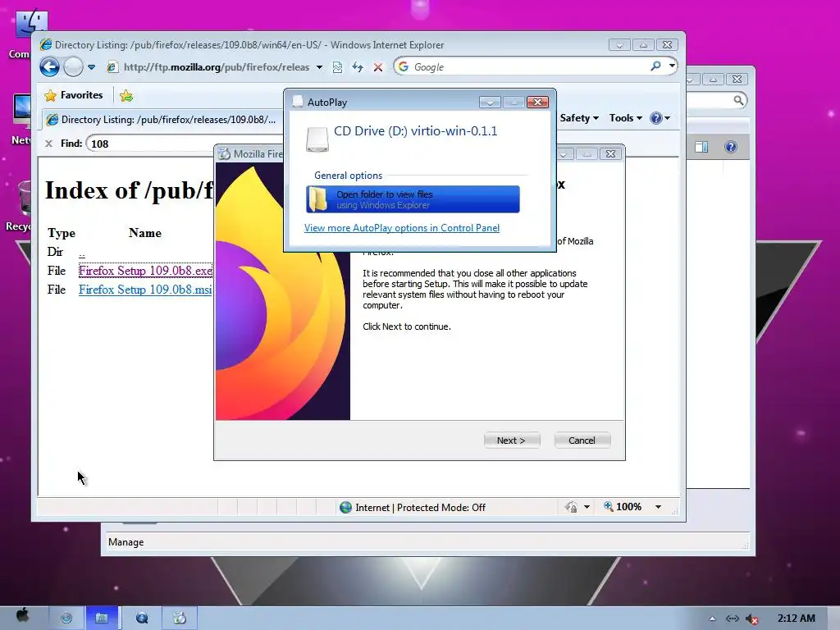Click the search magnifier in Explorer window
Screen dimensions: 840x630
point(739,100)
